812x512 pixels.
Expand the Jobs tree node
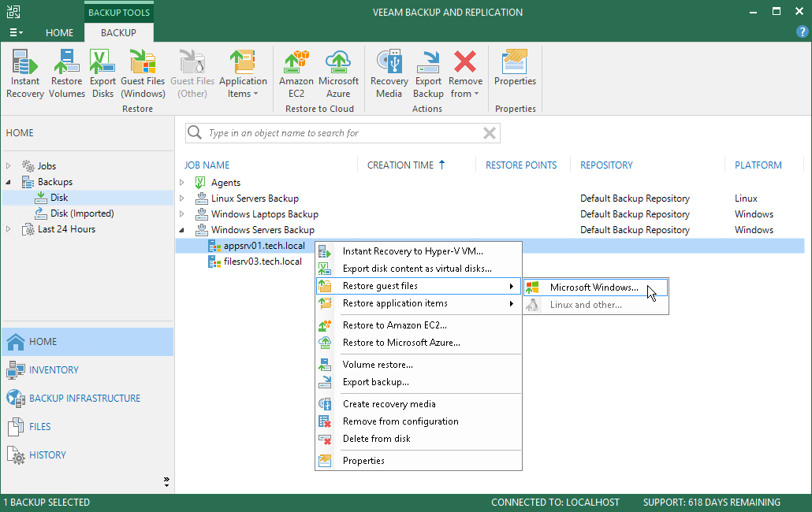point(9,166)
